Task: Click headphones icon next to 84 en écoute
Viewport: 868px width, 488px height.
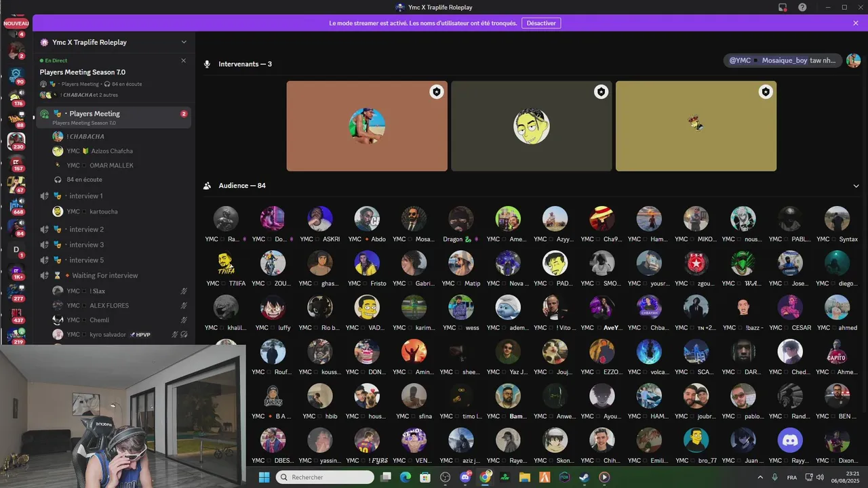Action: (58, 180)
